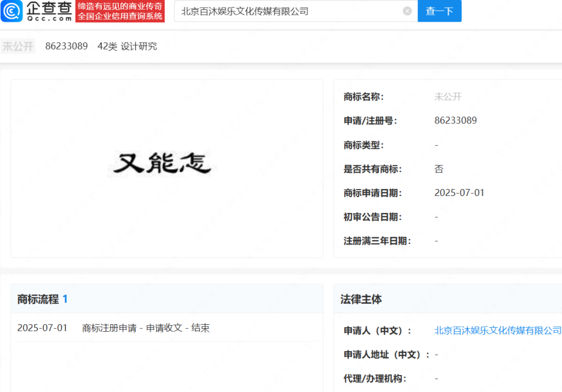Clear the search box with the X icon
This screenshot has height=392, width=562.
tap(407, 11)
